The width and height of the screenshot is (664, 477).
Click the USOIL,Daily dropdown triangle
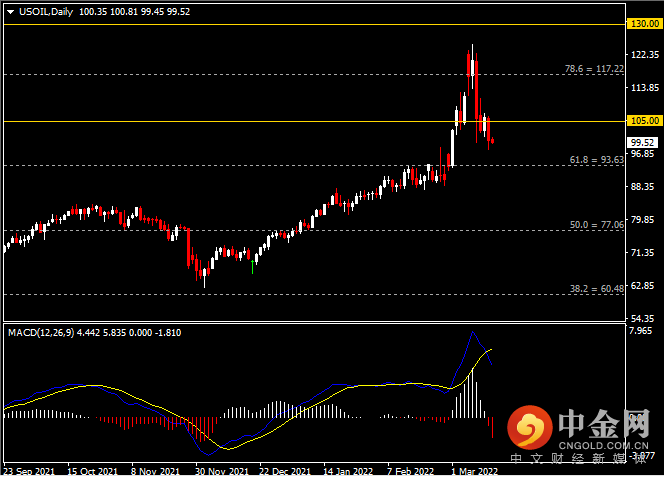pos(11,12)
